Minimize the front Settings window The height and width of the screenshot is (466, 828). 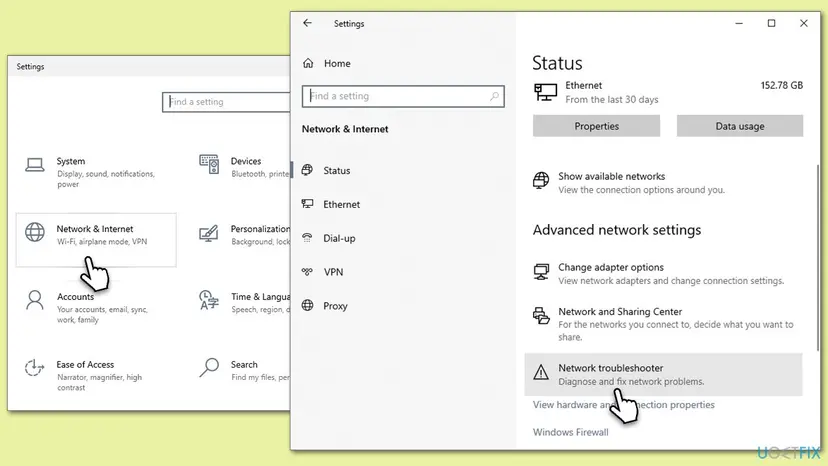(739, 23)
